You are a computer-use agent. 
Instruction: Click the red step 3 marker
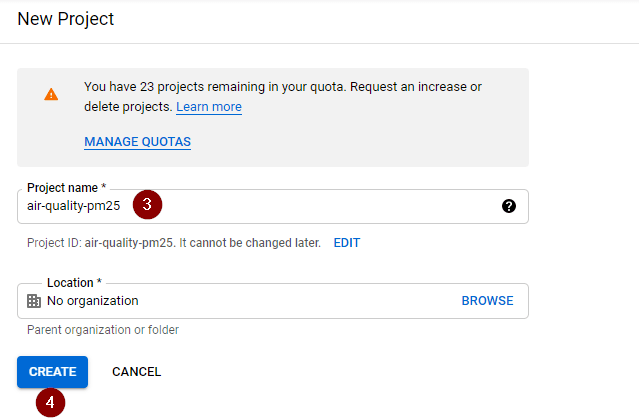[x=148, y=205]
